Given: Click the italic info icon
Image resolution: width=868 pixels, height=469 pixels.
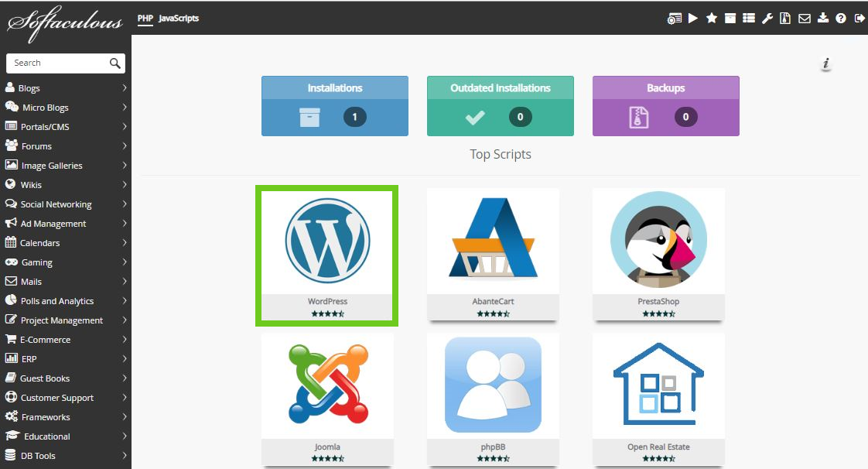Looking at the screenshot, I should [x=826, y=63].
